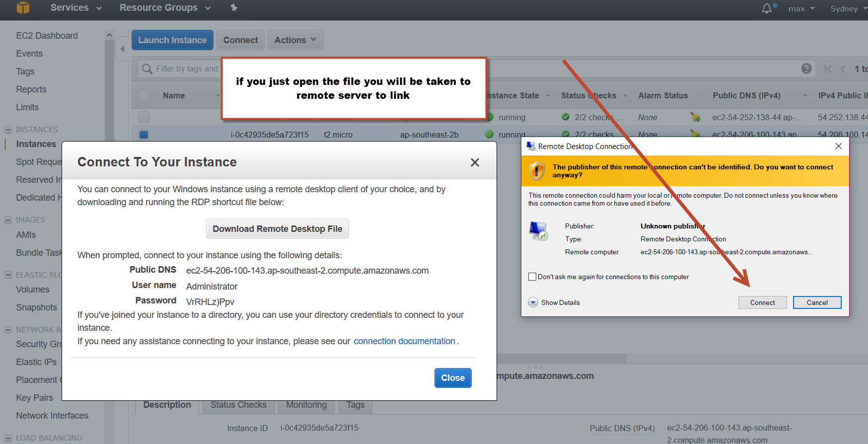
Task: Open the Actions dropdown
Action: click(295, 40)
